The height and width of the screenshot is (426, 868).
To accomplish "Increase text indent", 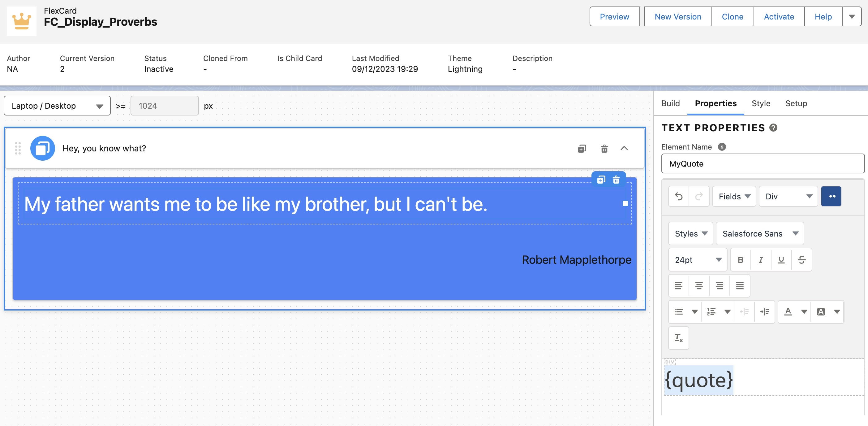I will tap(764, 312).
